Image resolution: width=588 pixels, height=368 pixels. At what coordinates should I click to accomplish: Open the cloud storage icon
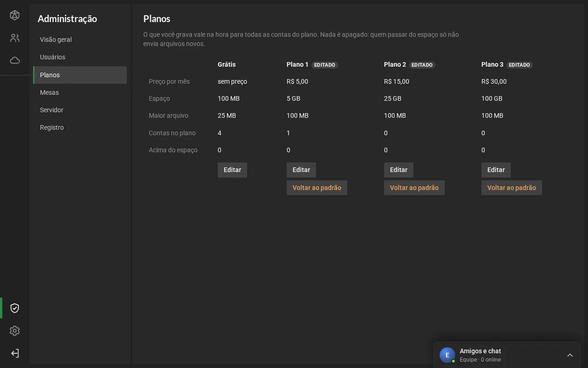click(x=15, y=60)
